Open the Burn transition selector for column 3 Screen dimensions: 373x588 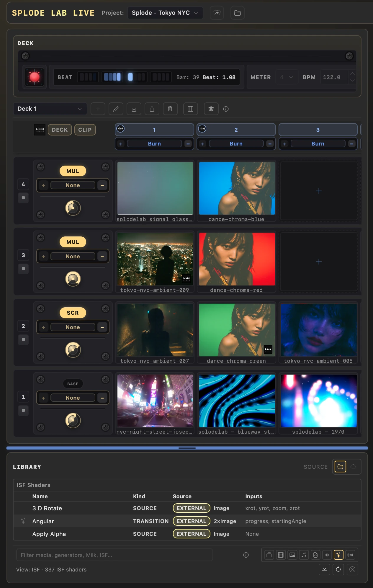click(x=318, y=143)
